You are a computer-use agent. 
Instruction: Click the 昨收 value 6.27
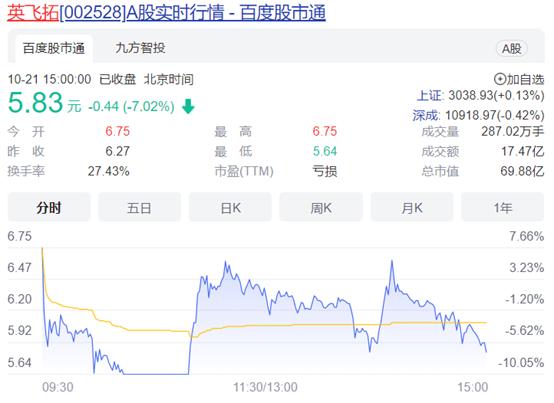click(x=118, y=151)
